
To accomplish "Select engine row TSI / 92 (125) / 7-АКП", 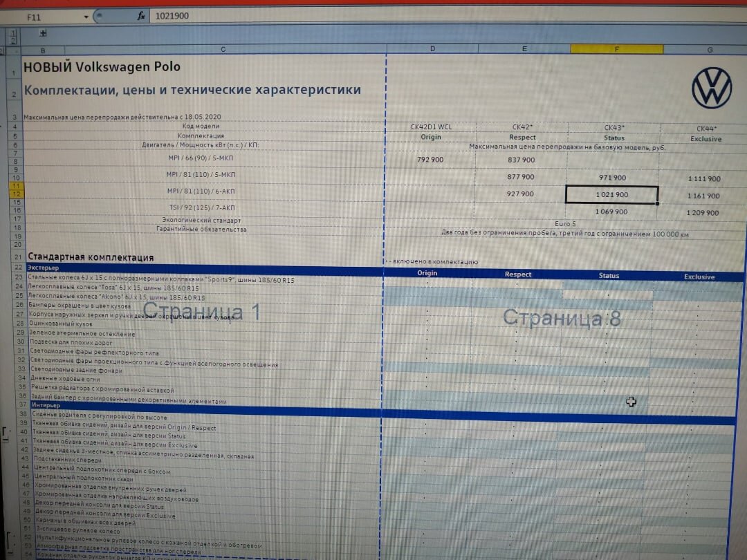I will 201,207.
